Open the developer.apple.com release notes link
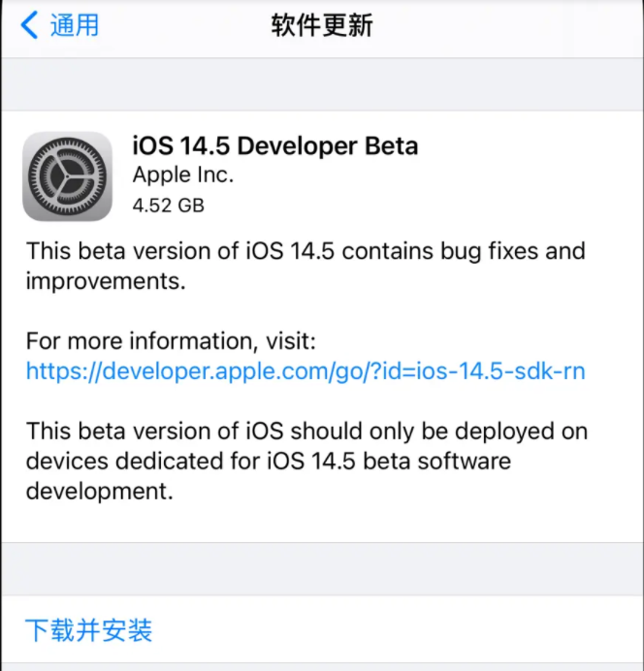 click(x=306, y=370)
